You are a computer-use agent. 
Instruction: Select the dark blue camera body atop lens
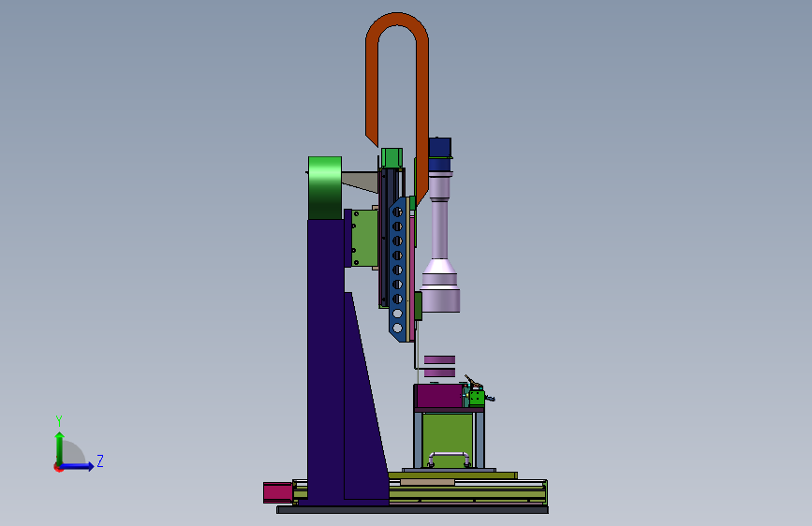tap(439, 153)
